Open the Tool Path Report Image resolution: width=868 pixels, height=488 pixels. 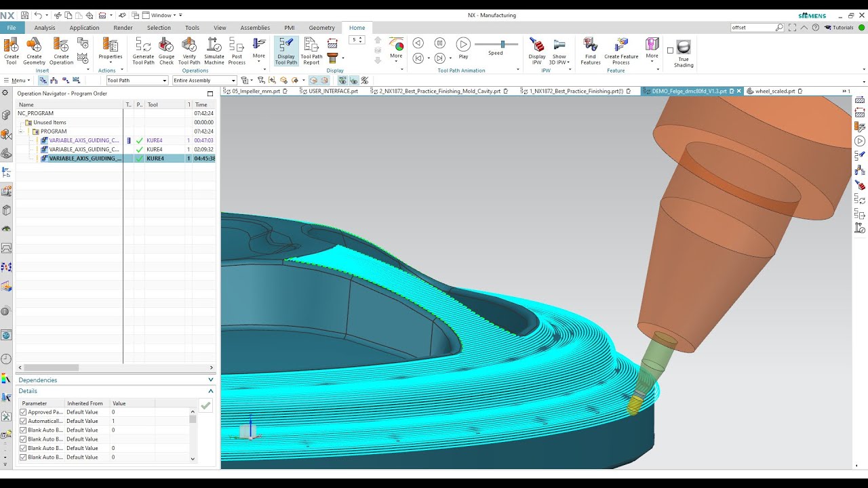click(311, 51)
